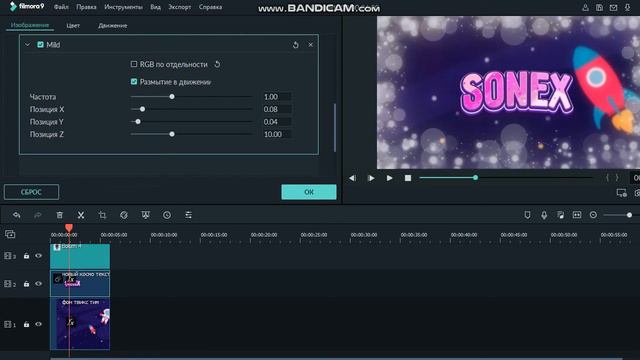The height and width of the screenshot is (360, 640).
Task: Adjust the Позиция X slider handle
Action: 142,109
